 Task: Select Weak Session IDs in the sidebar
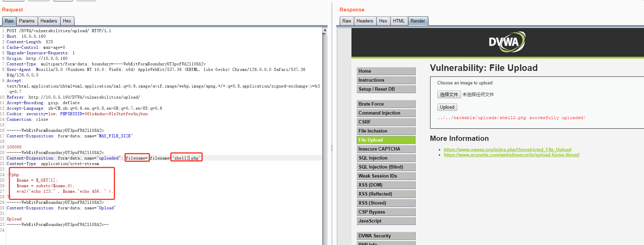click(386, 176)
